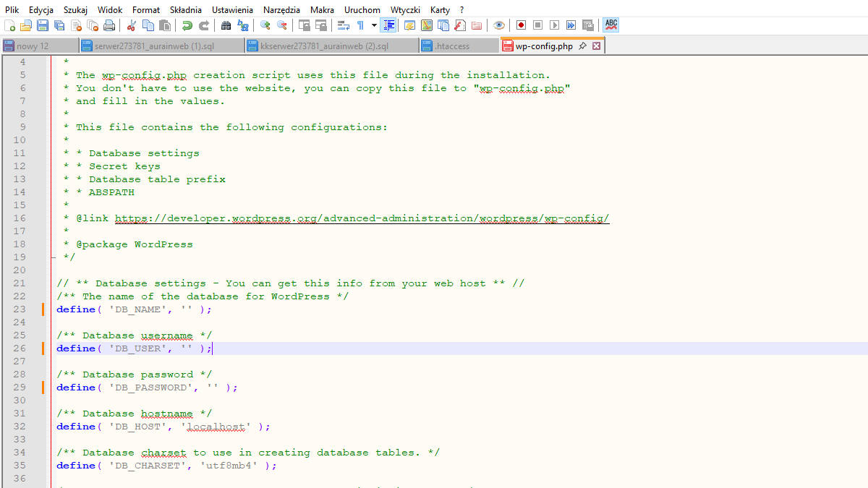The width and height of the screenshot is (868, 488).
Task: Toggle Show all characters pilcrow icon
Action: pyautogui.click(x=360, y=25)
